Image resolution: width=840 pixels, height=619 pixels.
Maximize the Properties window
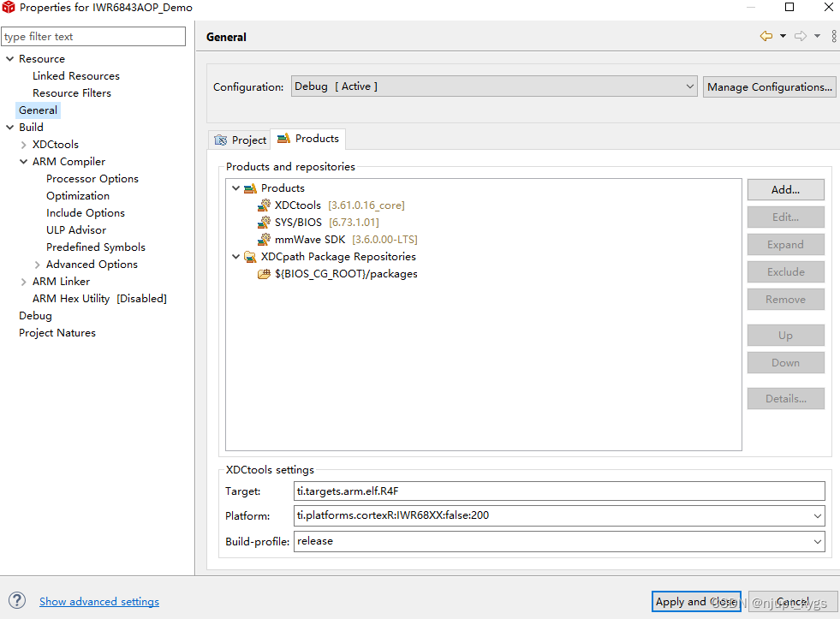click(789, 7)
